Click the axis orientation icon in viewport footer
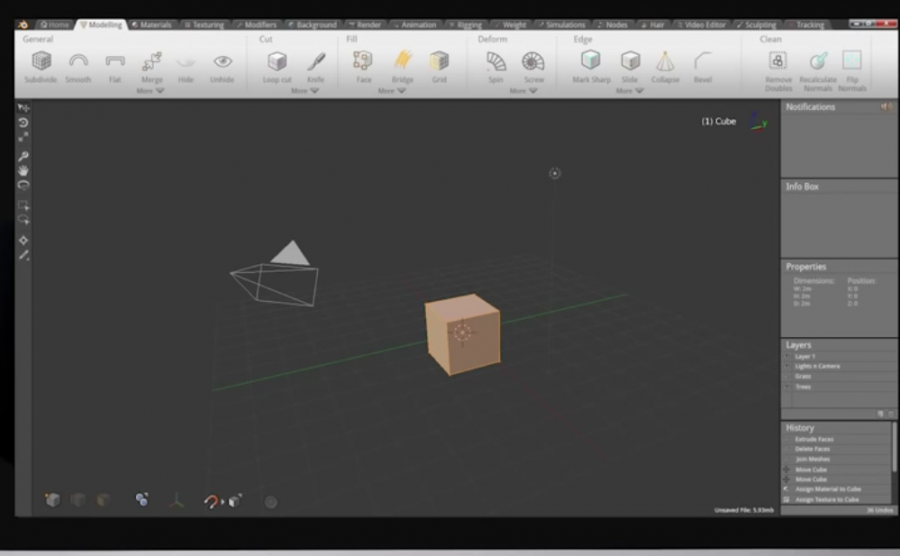This screenshot has width=900, height=556. coord(176,500)
